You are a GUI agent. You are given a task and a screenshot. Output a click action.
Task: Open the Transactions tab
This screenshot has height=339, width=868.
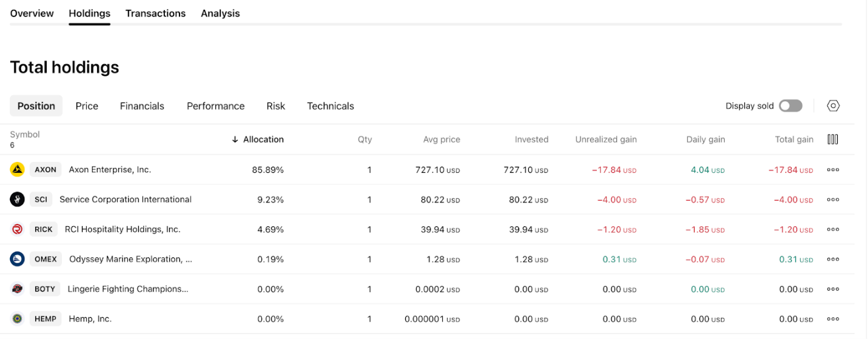155,13
